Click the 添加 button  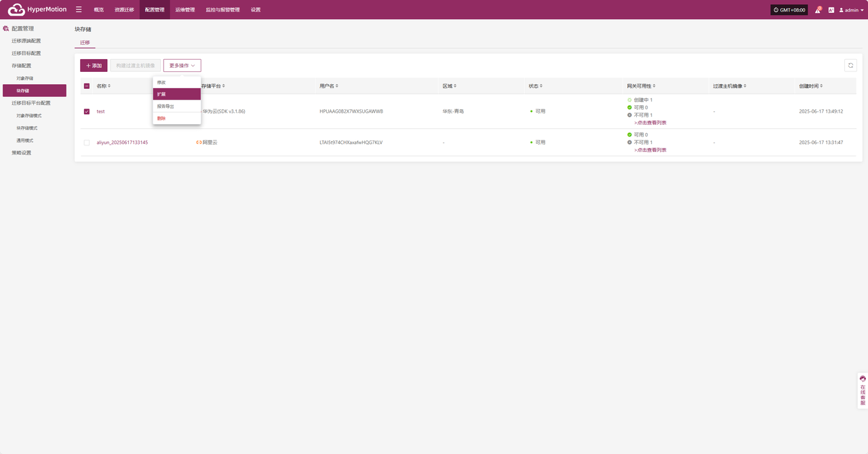94,65
